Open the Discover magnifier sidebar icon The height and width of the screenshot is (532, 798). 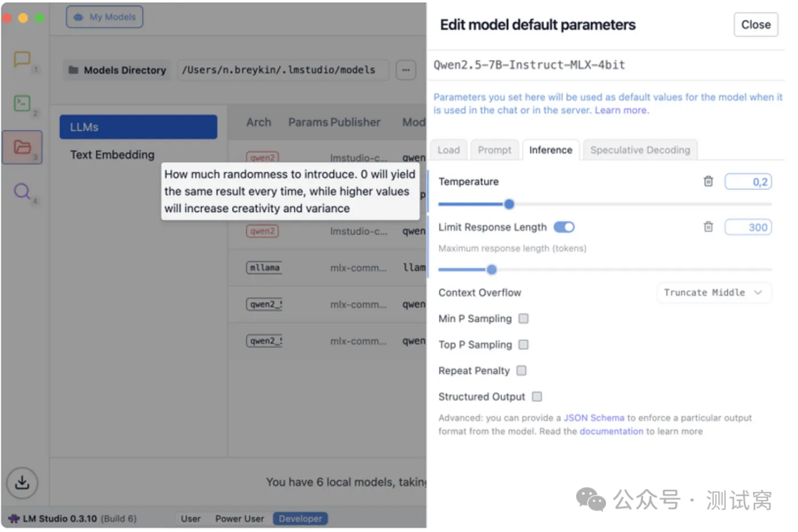(x=22, y=192)
